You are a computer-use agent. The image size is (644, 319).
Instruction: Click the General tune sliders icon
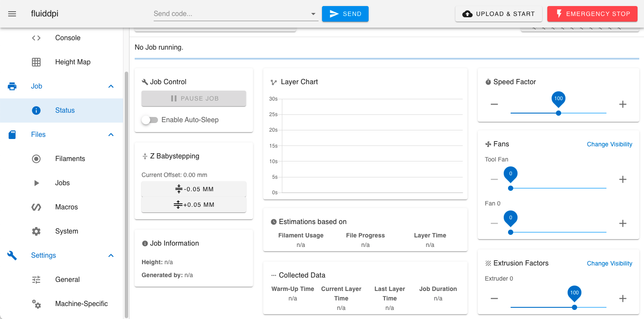(x=36, y=280)
